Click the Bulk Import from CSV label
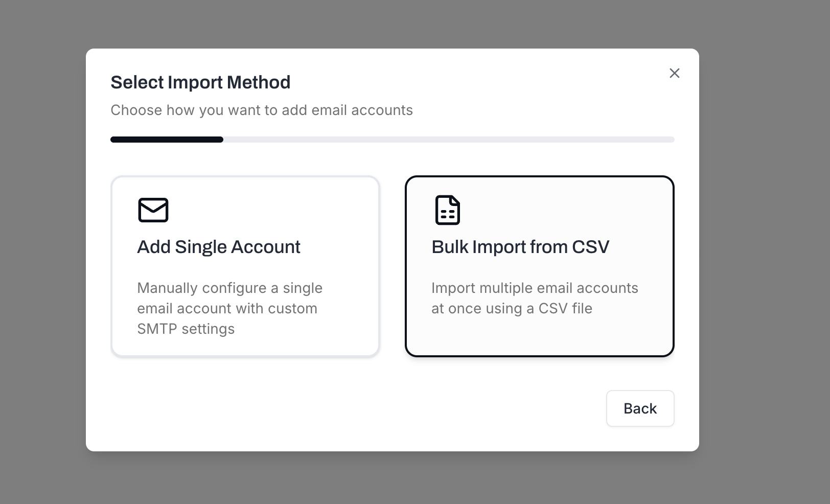The height and width of the screenshot is (504, 830). tap(520, 246)
